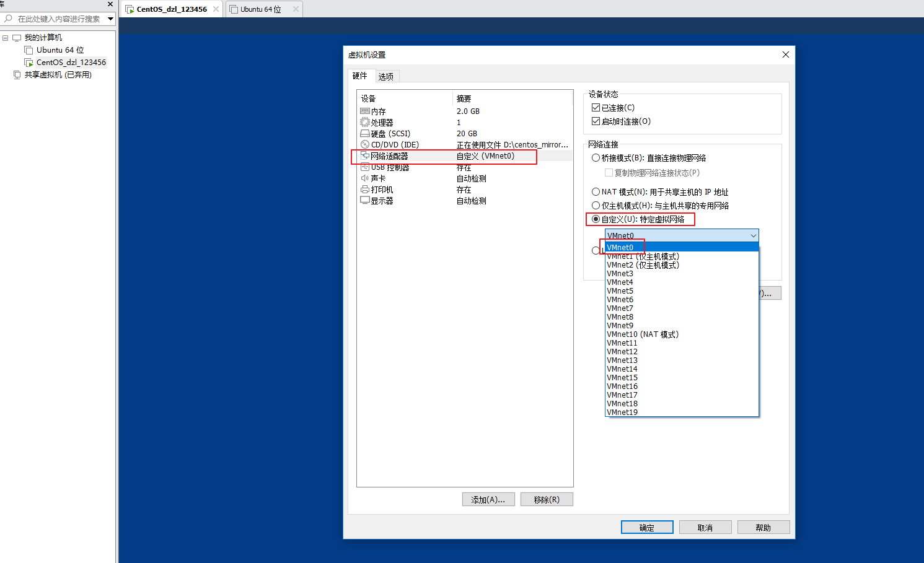The image size is (924, 563).
Task: Click the search magnifier icon in library
Action: pos(8,19)
